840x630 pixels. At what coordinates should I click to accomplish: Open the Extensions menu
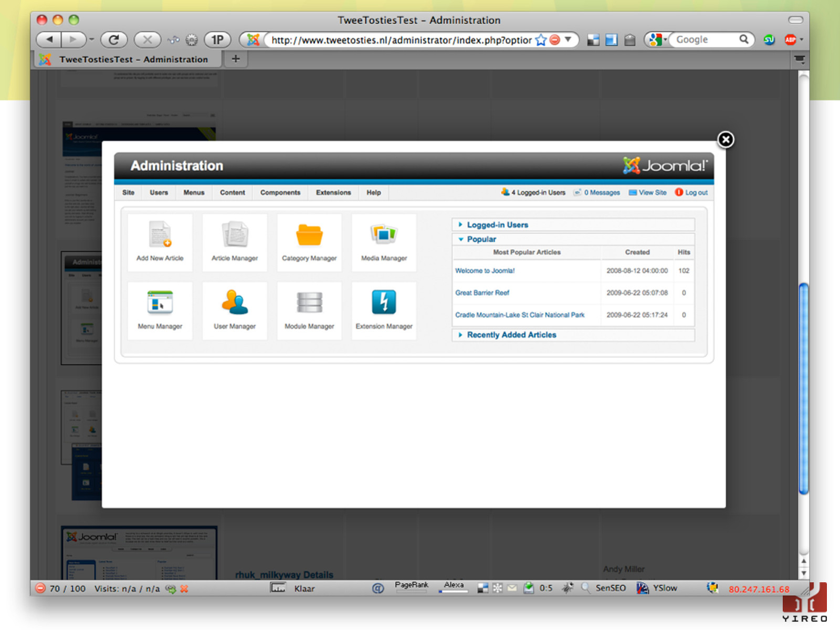[x=333, y=193]
